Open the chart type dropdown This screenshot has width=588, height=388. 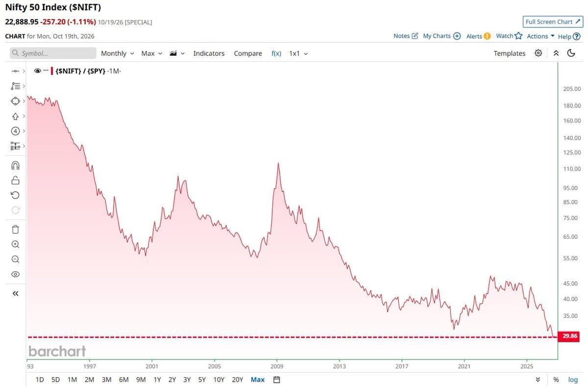coord(177,53)
